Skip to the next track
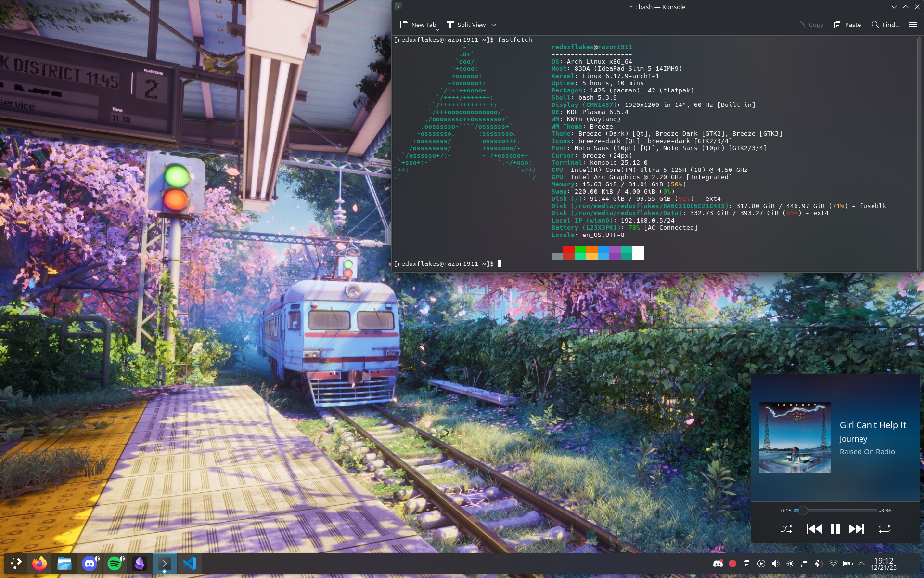Viewport: 924px width, 578px height. tap(857, 528)
